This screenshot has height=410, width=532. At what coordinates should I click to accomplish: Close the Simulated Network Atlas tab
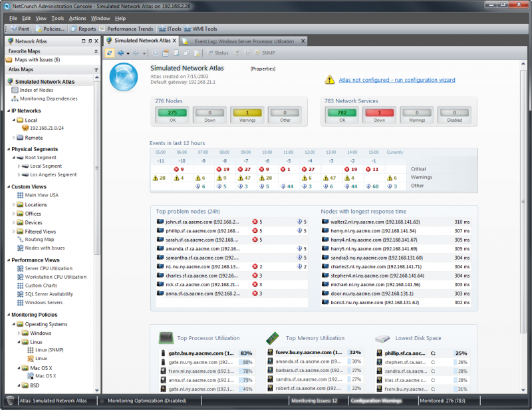[174, 41]
